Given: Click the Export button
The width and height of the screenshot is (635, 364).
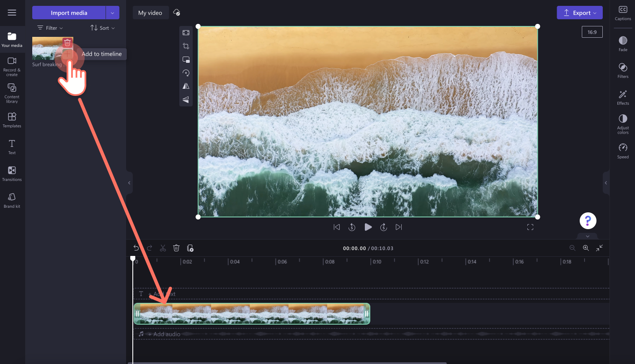Looking at the screenshot, I should pos(580,13).
